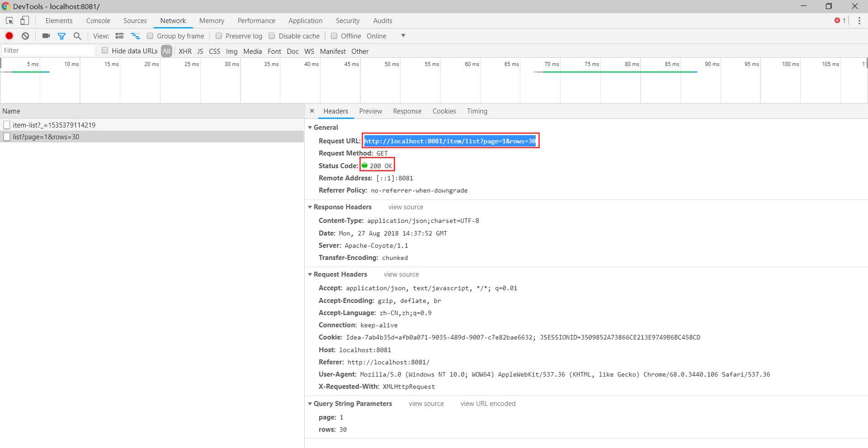The width and height of the screenshot is (868, 448).
Task: Click the 85 ms timeline marker
Action: (672, 64)
